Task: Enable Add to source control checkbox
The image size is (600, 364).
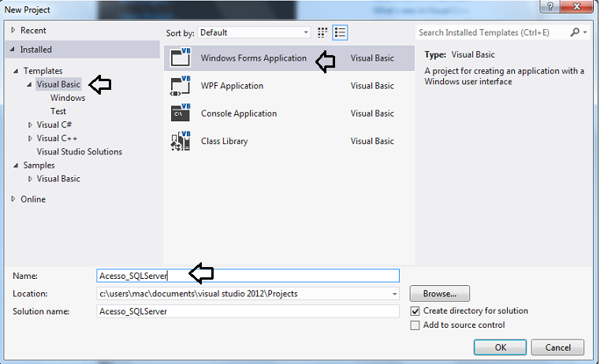Action: [x=415, y=325]
